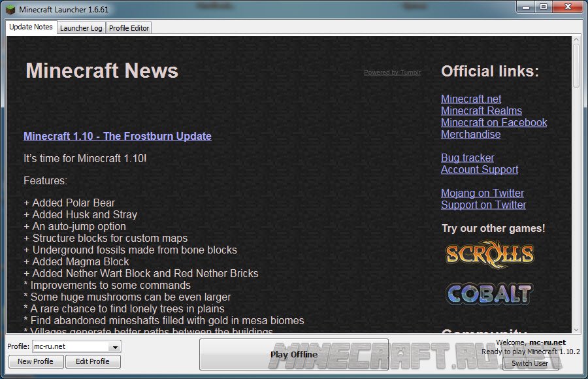Select the Update Notes tab
The width and height of the screenshot is (588, 379).
31,27
